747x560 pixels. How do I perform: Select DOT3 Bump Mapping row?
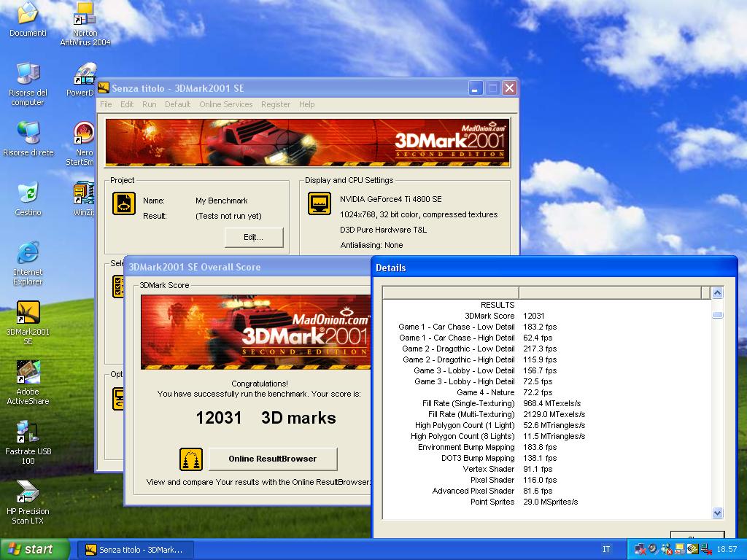[x=546, y=458]
